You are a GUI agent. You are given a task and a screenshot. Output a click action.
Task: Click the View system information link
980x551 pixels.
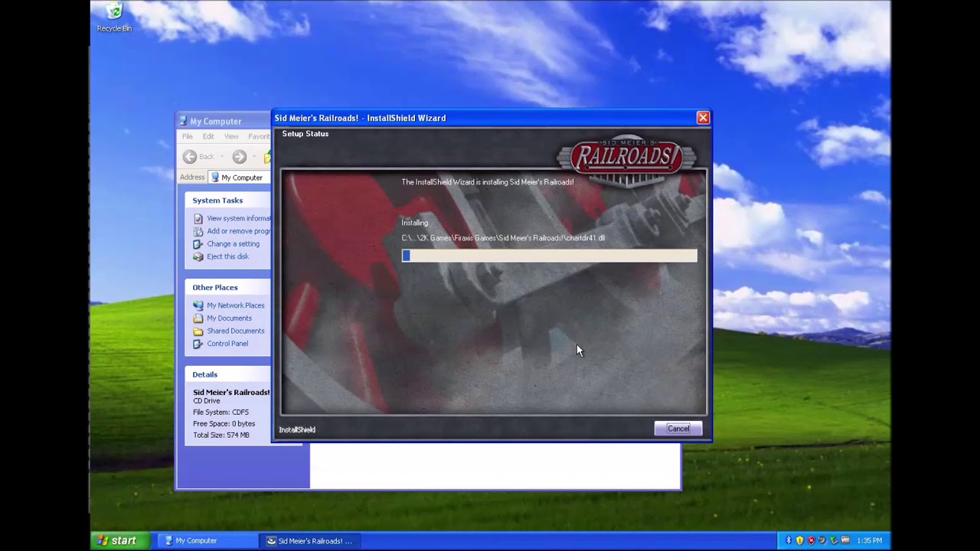pyautogui.click(x=239, y=218)
